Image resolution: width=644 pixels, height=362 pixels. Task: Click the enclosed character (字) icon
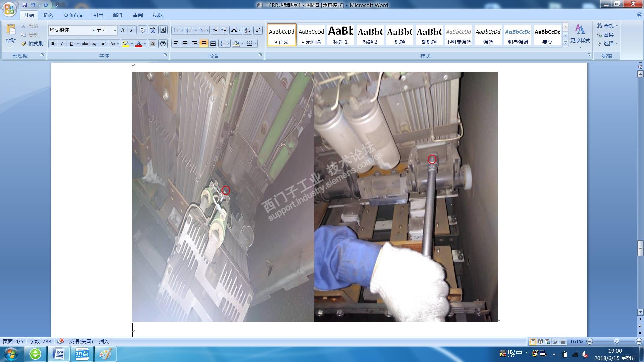click(163, 44)
